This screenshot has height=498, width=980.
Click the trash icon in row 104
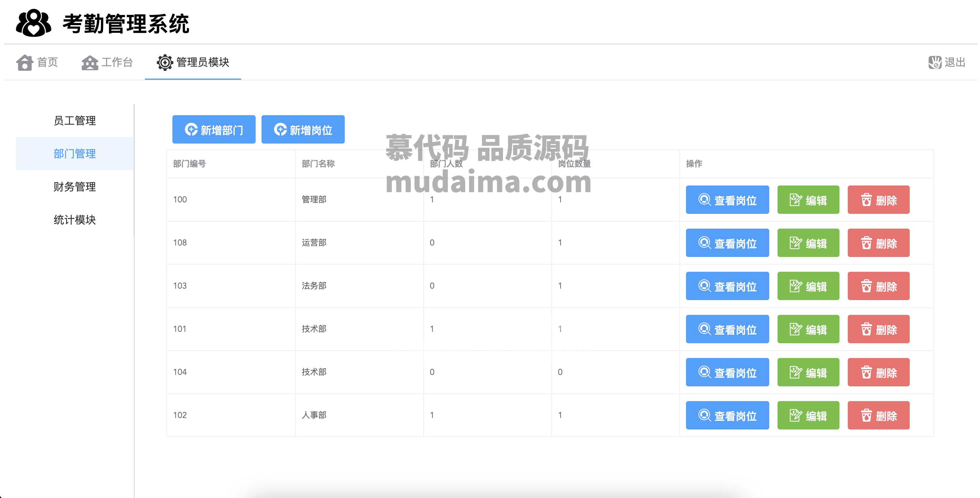[x=866, y=372]
